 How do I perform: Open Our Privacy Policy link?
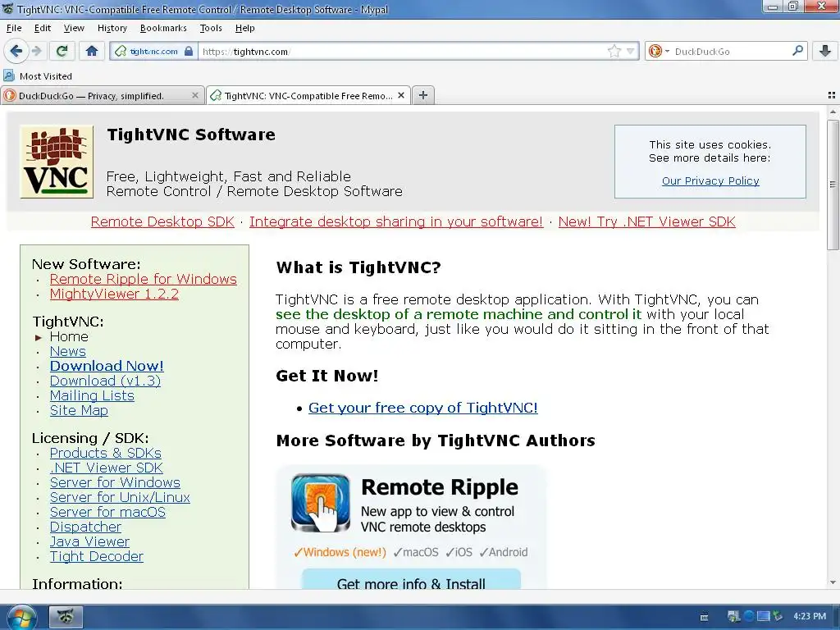[710, 181]
